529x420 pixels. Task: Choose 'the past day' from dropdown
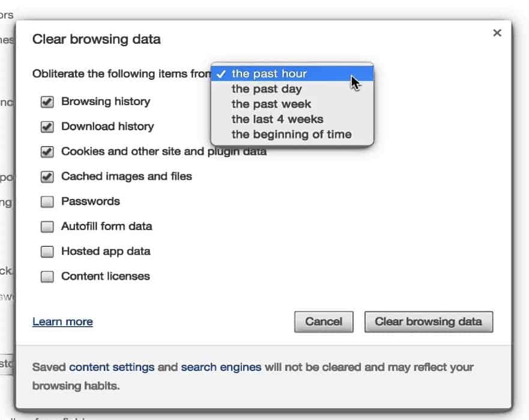(x=267, y=89)
